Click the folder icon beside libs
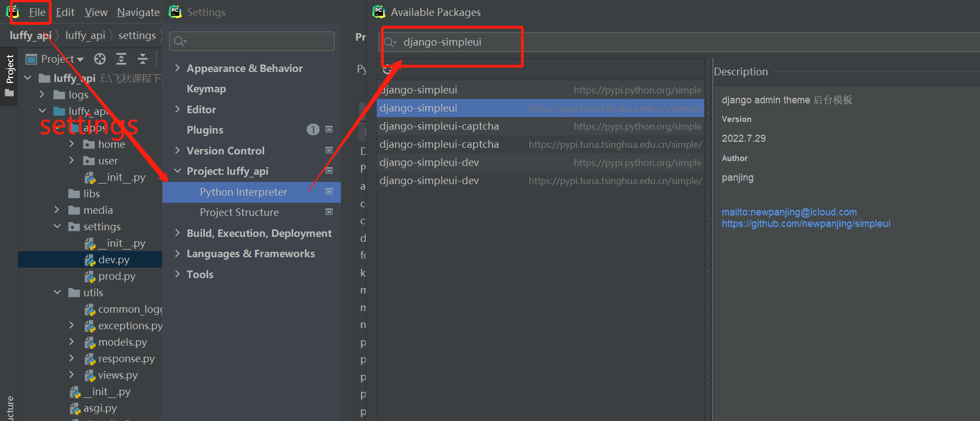 [x=74, y=194]
